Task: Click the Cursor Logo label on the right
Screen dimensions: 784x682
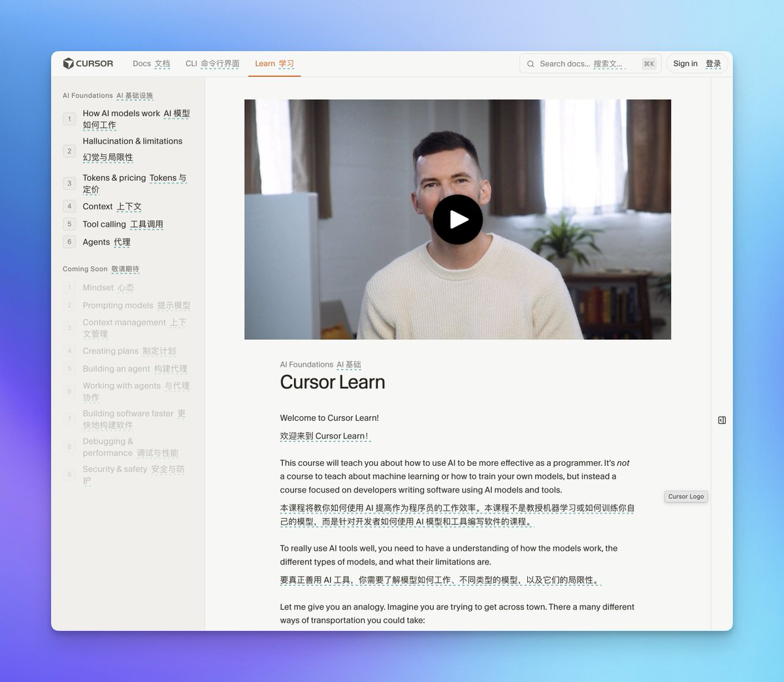Action: (685, 496)
